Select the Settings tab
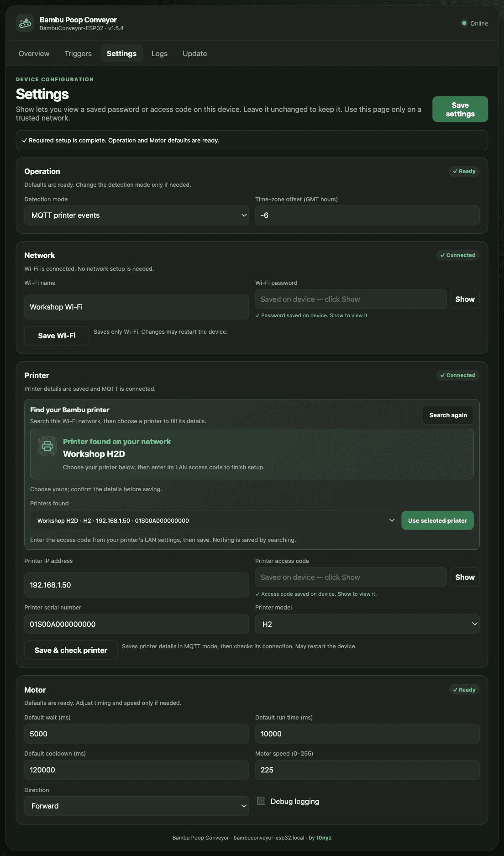The image size is (504, 856). point(121,53)
